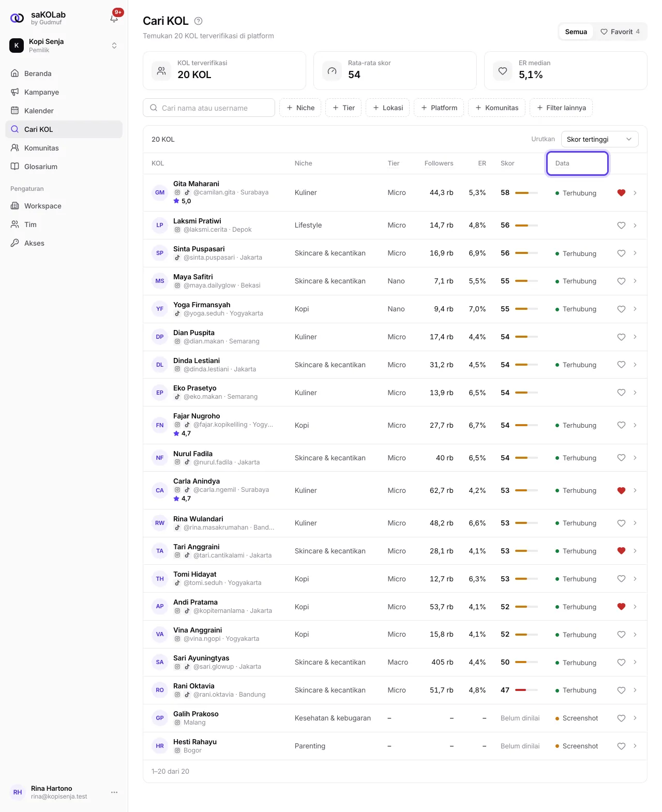Favorite Laksmi Pratiwi with the heart

[x=621, y=225]
